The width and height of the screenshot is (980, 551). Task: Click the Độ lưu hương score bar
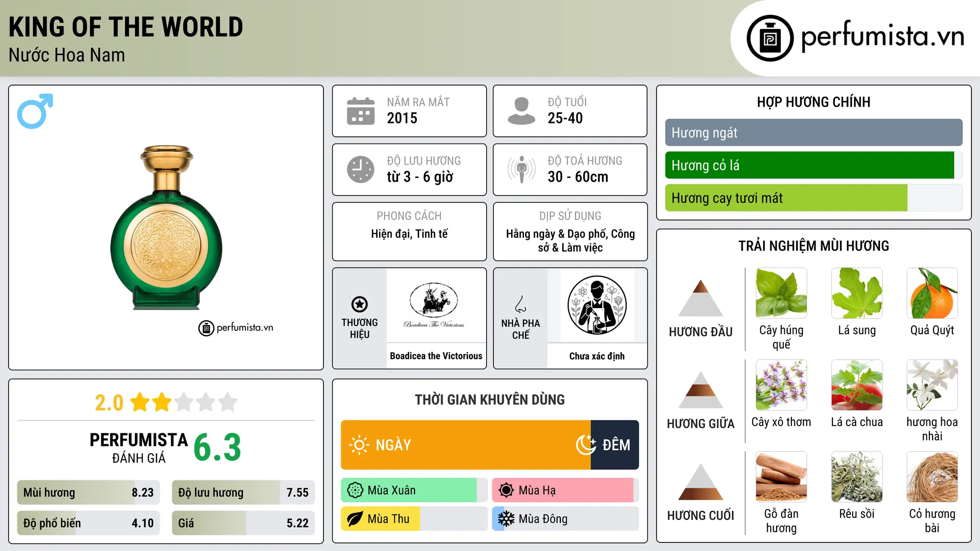243,493
